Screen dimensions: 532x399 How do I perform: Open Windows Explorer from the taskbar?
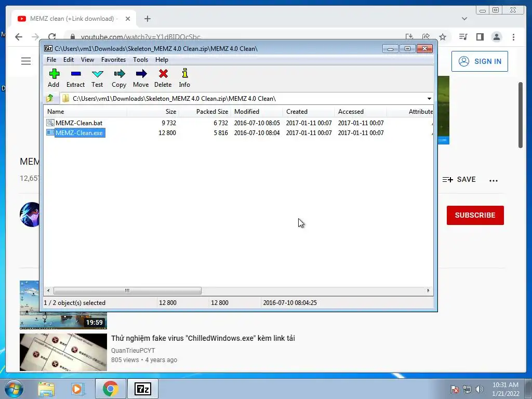46,389
